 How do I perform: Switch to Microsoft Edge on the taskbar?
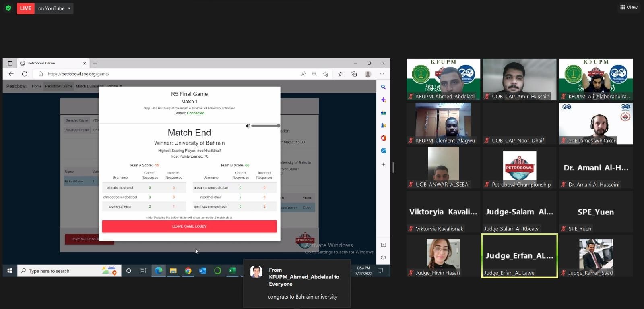pyautogui.click(x=159, y=271)
